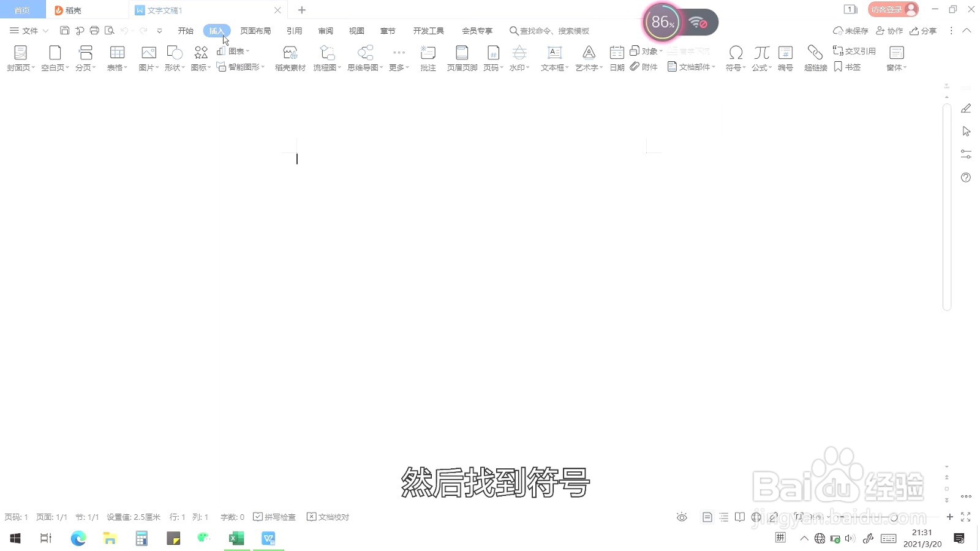Add a 批注 comment

pyautogui.click(x=428, y=58)
